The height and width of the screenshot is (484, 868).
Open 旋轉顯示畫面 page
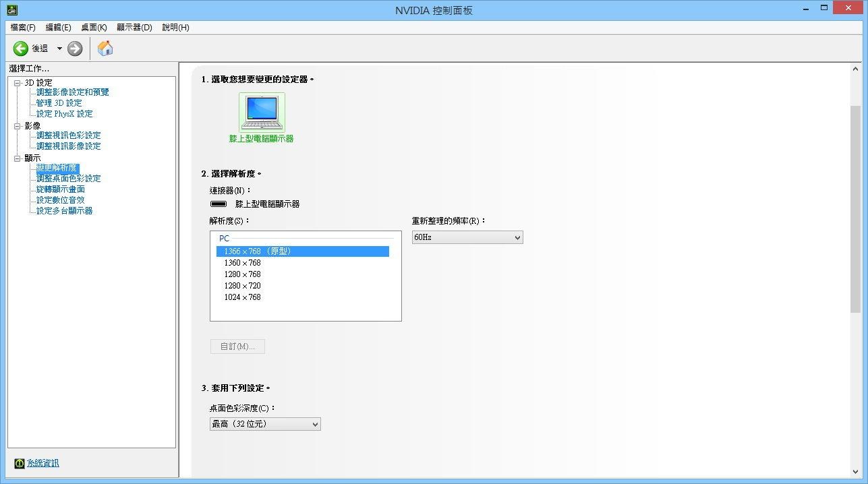click(x=60, y=189)
